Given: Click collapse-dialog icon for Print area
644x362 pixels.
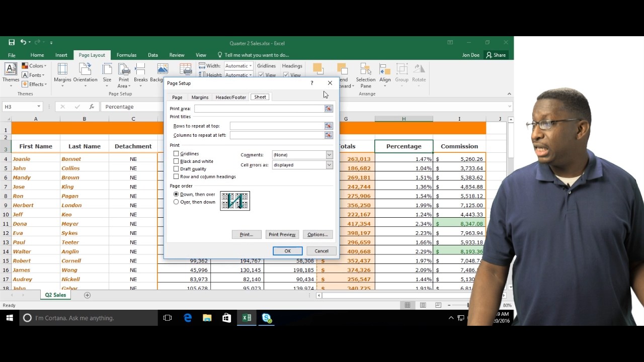Looking at the screenshot, I should (329, 109).
